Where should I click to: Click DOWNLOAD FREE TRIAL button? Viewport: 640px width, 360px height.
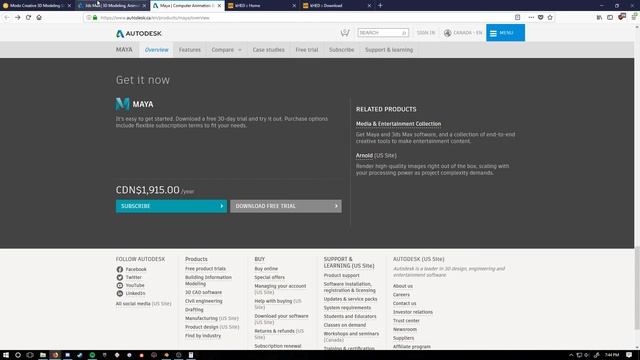286,206
